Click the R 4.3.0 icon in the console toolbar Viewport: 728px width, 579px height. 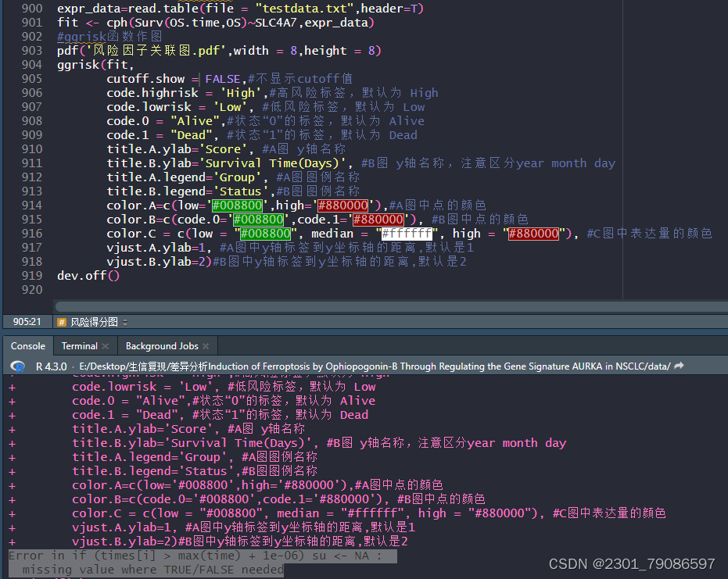[x=17, y=365]
